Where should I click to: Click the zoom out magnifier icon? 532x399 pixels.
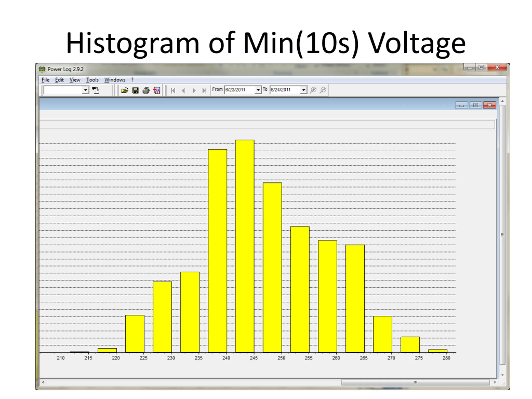click(323, 90)
